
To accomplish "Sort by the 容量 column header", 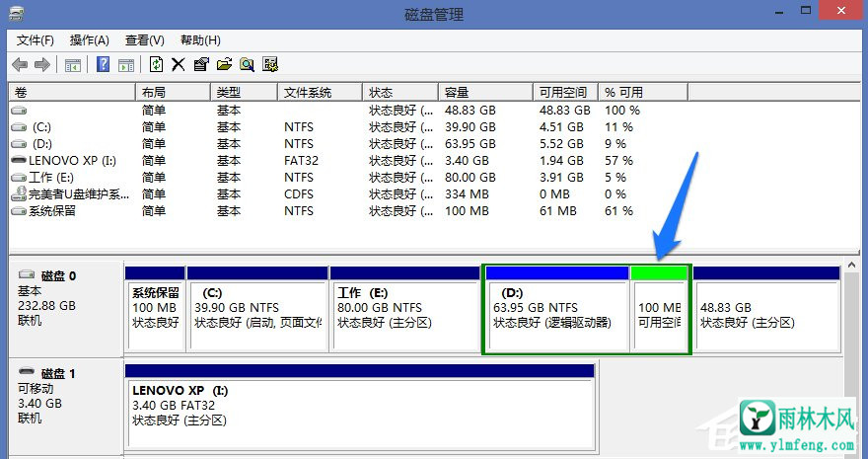I will pos(485,93).
